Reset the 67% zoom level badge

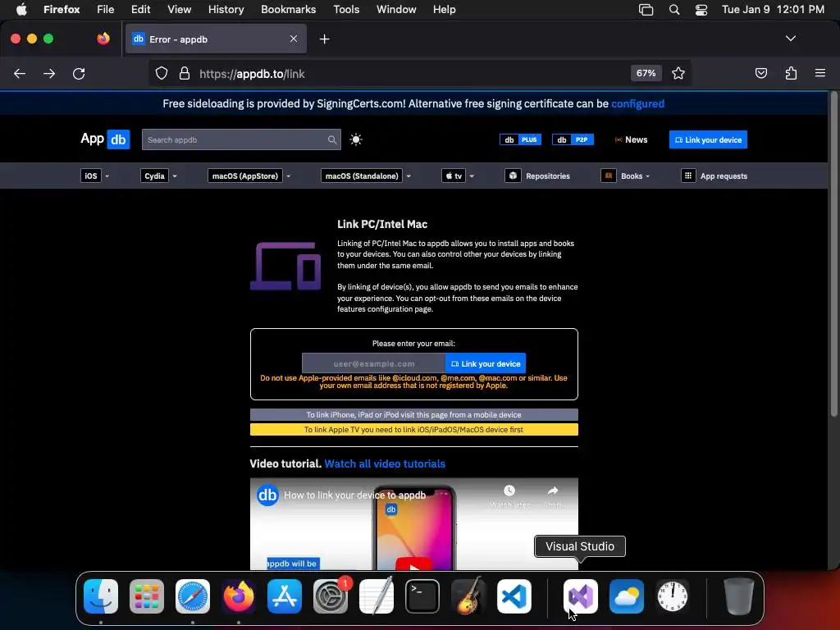646,73
